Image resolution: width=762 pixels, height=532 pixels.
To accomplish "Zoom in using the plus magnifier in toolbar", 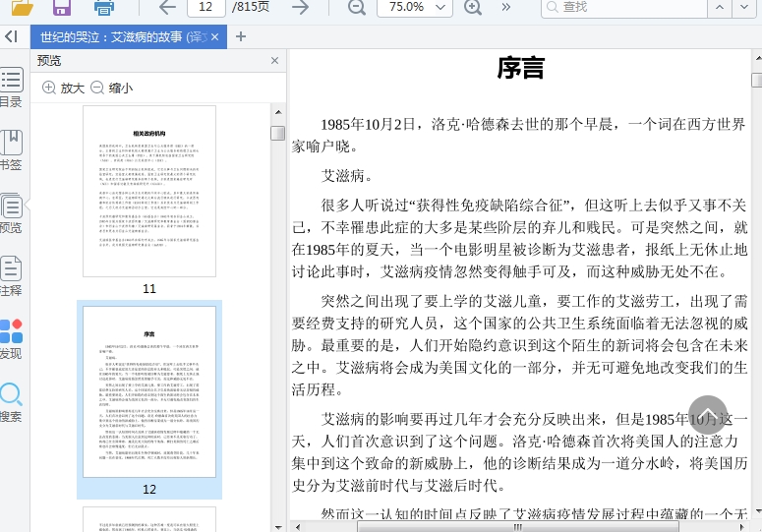I will point(473,8).
